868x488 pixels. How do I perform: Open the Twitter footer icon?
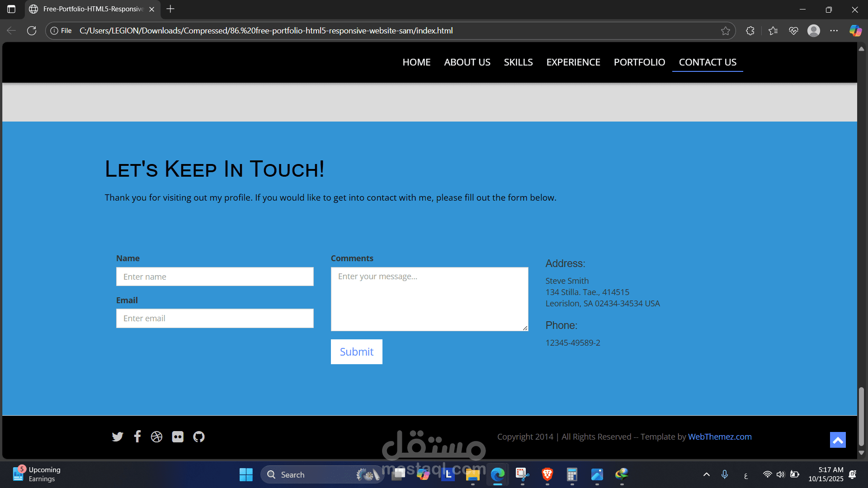click(118, 437)
